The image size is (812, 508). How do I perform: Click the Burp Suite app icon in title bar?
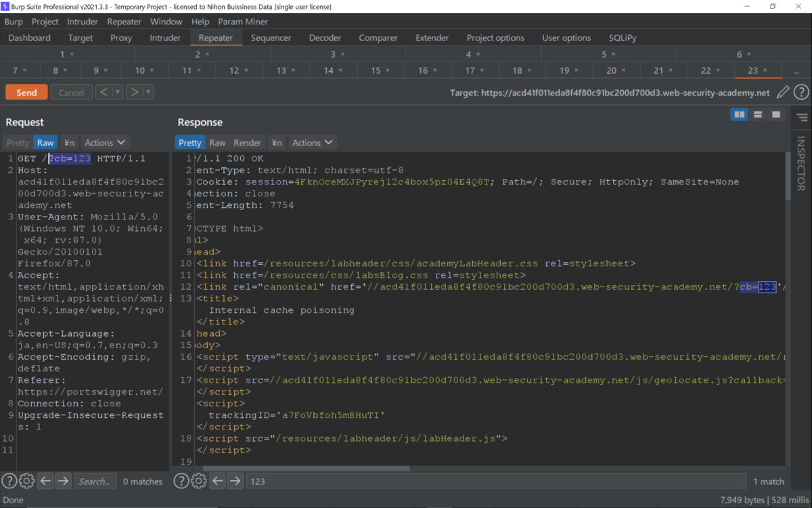coord(5,6)
